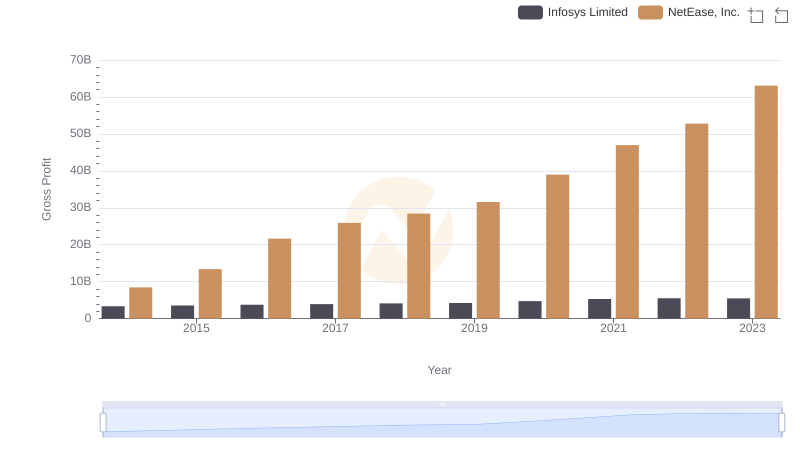Click the Infosys bar for 2015
The image size is (800, 461).
pos(183,312)
